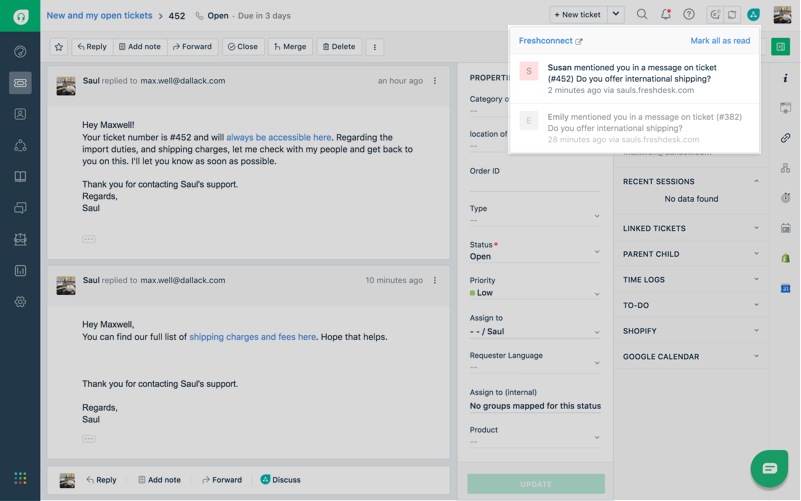Viewport: 801px width, 501px height.
Task: Click Reply in the bottom bar
Action: [101, 480]
